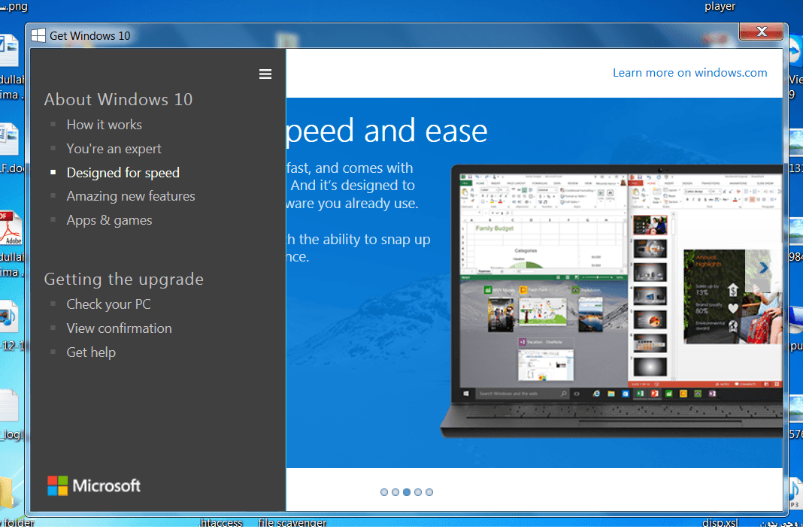The width and height of the screenshot is (803, 532).
Task: Click the Windows logo in title bar
Action: click(38, 35)
